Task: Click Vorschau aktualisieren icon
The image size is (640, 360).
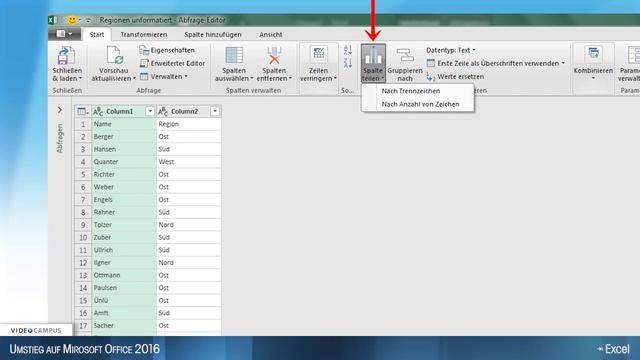Action: click(x=114, y=56)
